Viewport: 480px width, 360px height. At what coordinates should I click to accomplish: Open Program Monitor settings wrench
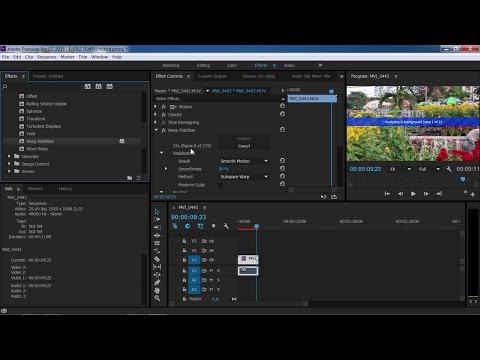(x=449, y=169)
